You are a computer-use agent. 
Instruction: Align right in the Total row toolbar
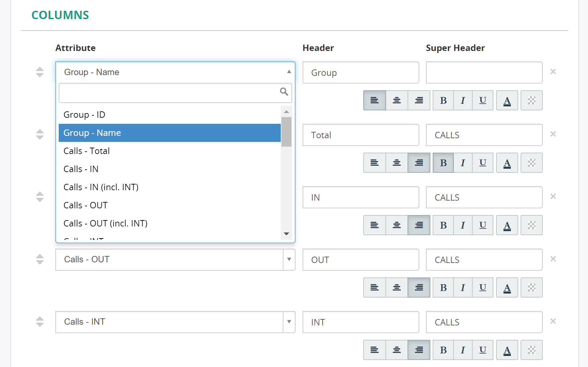pyautogui.click(x=419, y=163)
